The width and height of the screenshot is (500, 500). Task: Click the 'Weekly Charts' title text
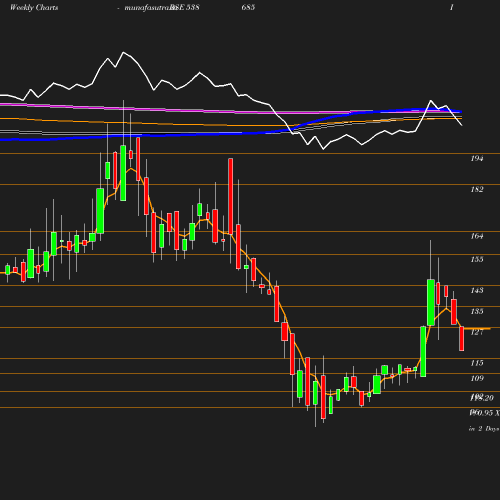pos(34,7)
